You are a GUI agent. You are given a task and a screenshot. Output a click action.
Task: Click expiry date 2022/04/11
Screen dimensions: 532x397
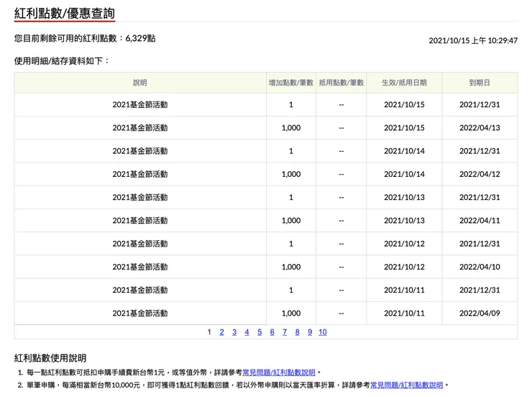click(x=480, y=221)
